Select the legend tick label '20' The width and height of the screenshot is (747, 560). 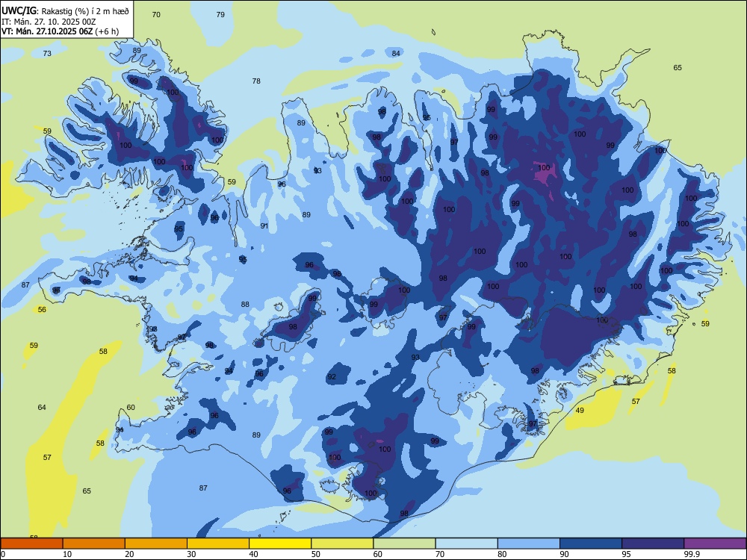pyautogui.click(x=129, y=554)
